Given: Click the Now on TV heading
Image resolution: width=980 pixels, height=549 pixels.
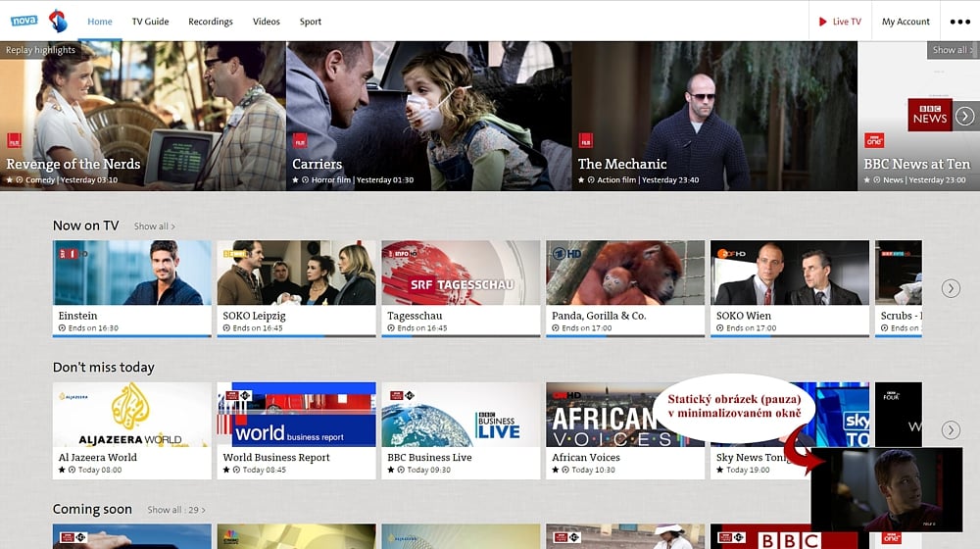Looking at the screenshot, I should tap(85, 225).
